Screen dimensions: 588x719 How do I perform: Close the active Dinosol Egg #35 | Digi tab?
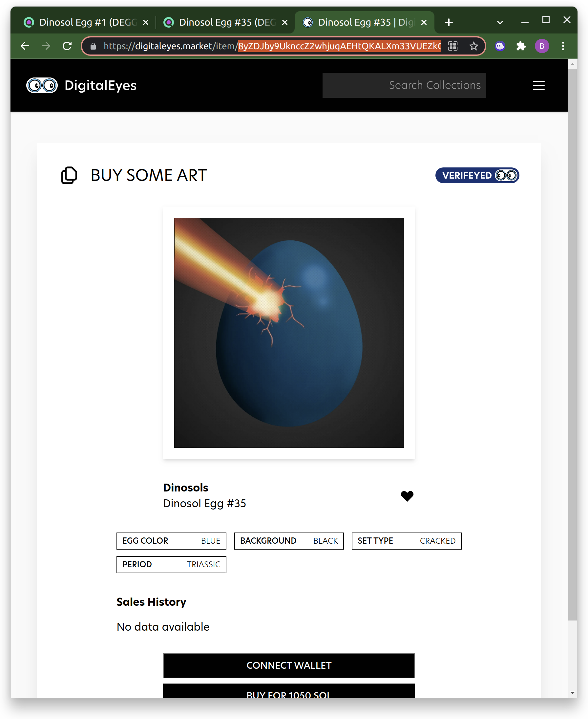tap(424, 22)
